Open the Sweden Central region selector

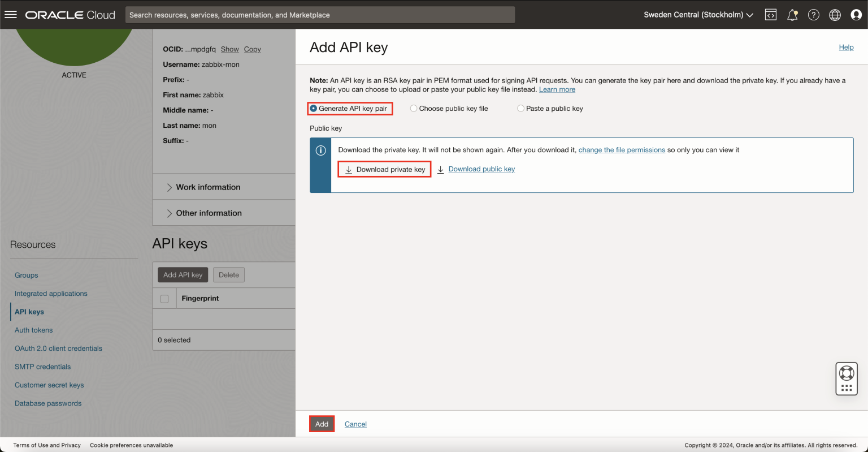(x=698, y=14)
